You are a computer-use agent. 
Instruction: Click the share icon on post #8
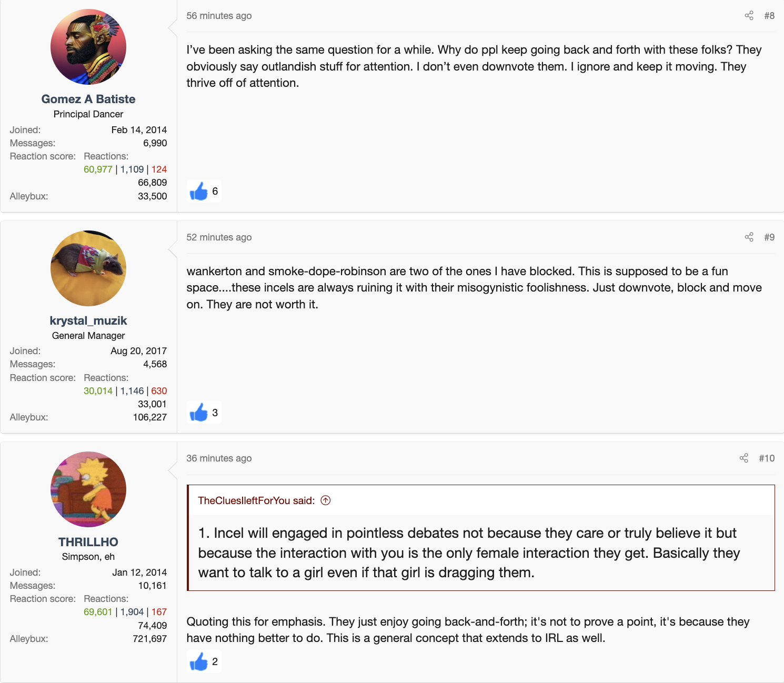click(749, 16)
